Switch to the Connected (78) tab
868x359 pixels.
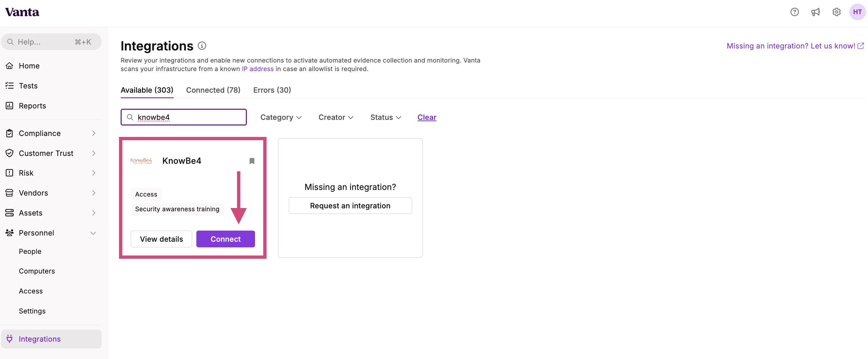[x=213, y=90]
